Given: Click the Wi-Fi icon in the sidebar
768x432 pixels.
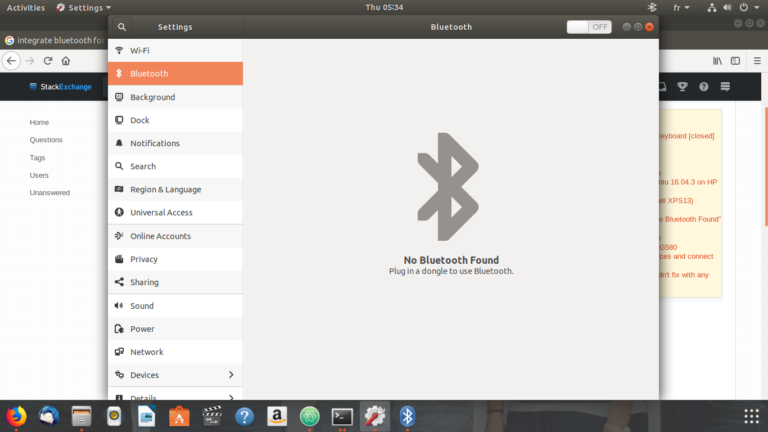Looking at the screenshot, I should (119, 50).
